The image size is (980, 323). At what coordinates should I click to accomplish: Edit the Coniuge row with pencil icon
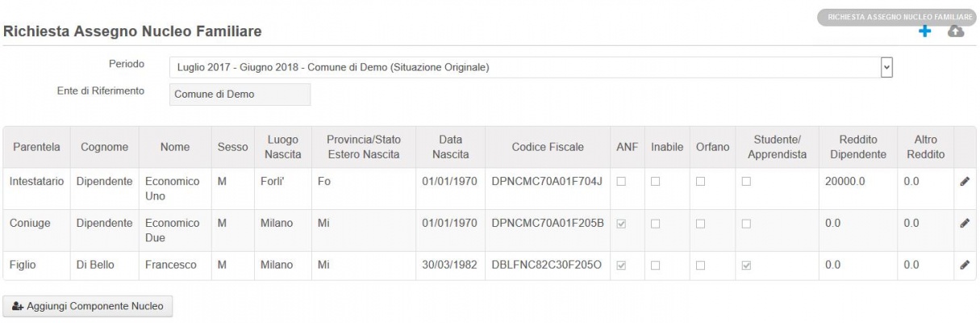point(965,223)
